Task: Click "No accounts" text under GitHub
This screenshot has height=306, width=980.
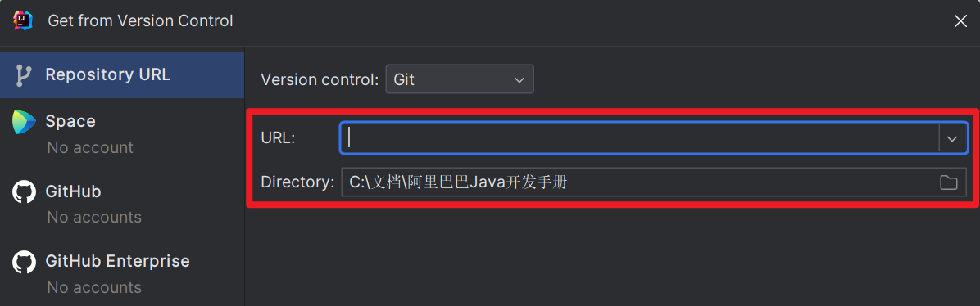Action: [94, 218]
